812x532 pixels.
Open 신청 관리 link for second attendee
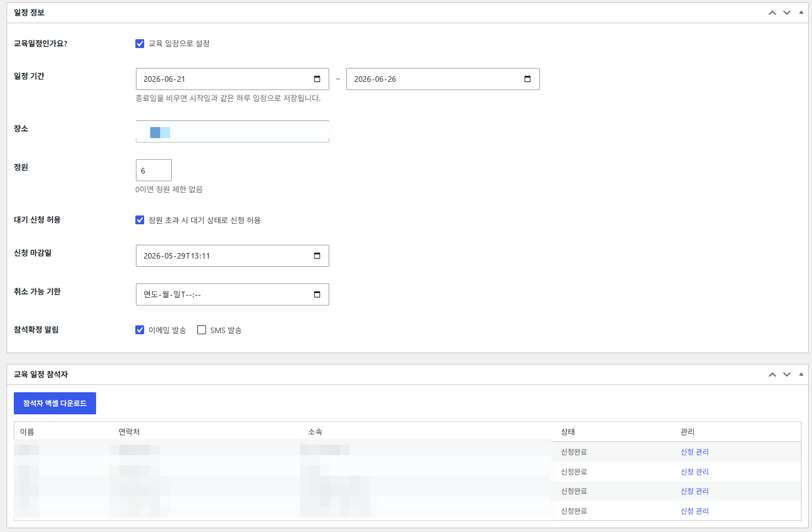pyautogui.click(x=694, y=472)
